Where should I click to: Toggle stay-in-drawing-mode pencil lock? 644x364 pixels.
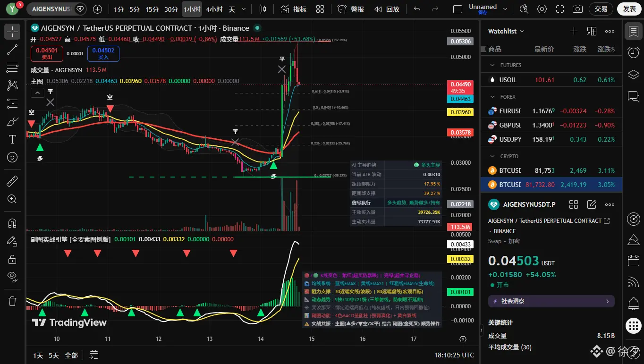click(x=12, y=241)
